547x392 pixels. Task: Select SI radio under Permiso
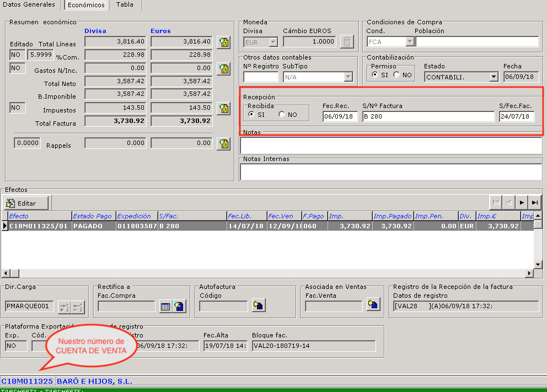375,75
